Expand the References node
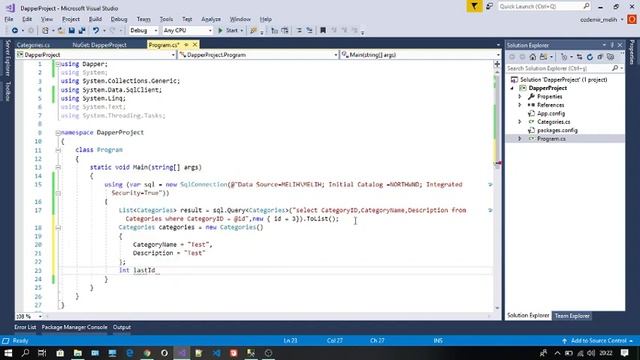This screenshot has width=640, height=360. (x=520, y=105)
